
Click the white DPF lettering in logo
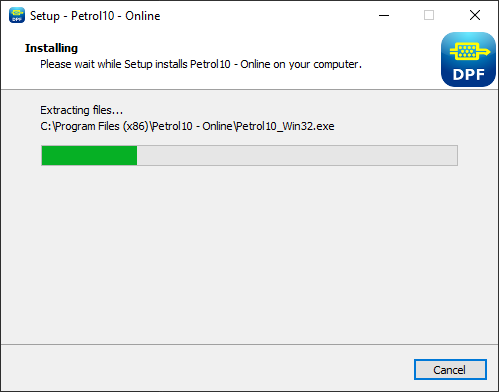468,75
